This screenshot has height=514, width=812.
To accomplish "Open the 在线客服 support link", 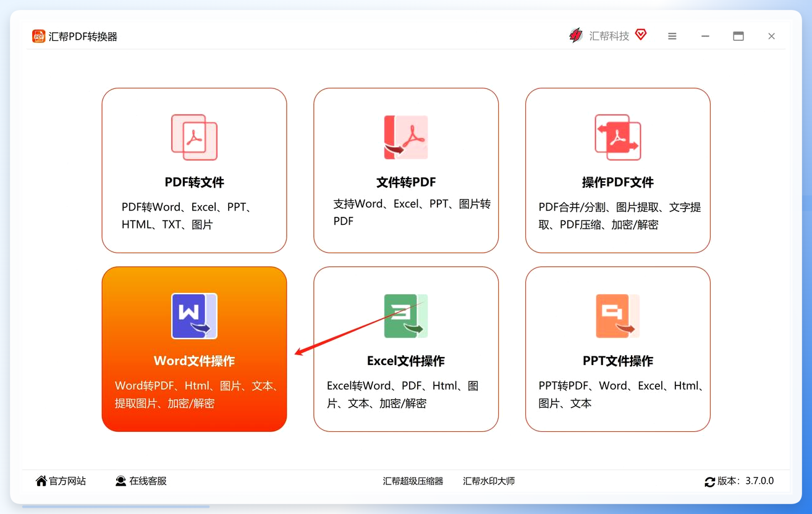I will click(x=148, y=481).
